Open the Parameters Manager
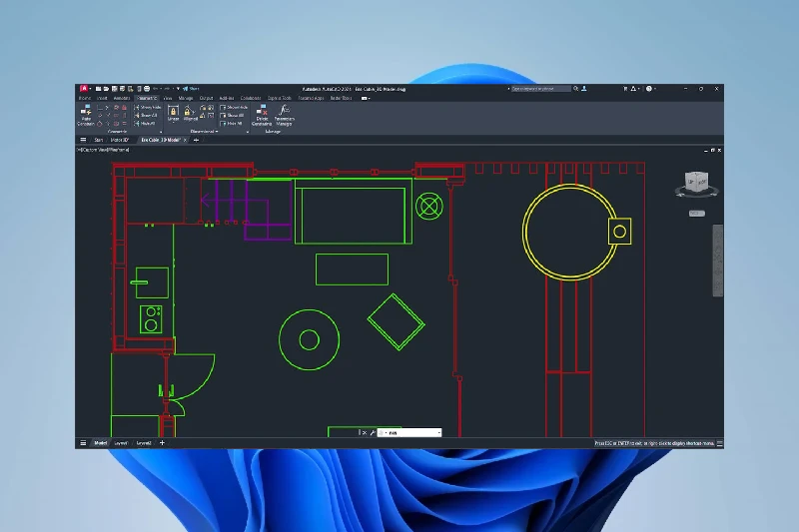The image size is (799, 532). click(x=285, y=116)
